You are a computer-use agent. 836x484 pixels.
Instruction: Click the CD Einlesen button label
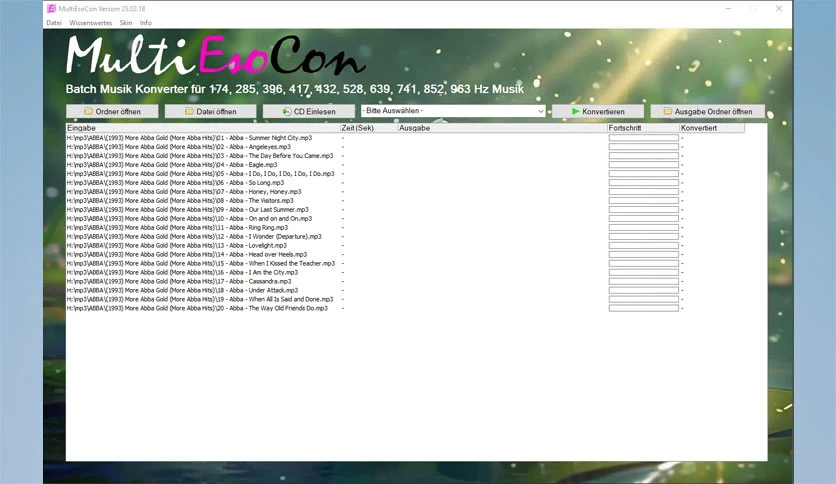pyautogui.click(x=315, y=111)
